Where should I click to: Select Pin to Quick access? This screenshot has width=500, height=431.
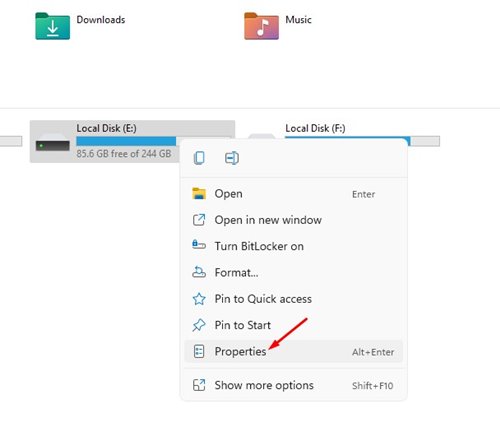[293, 299]
